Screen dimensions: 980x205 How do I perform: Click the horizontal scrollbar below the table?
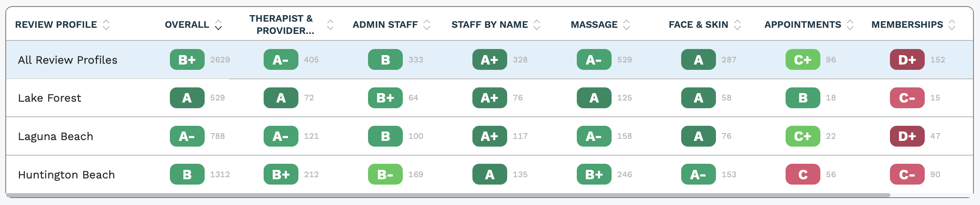448,195
